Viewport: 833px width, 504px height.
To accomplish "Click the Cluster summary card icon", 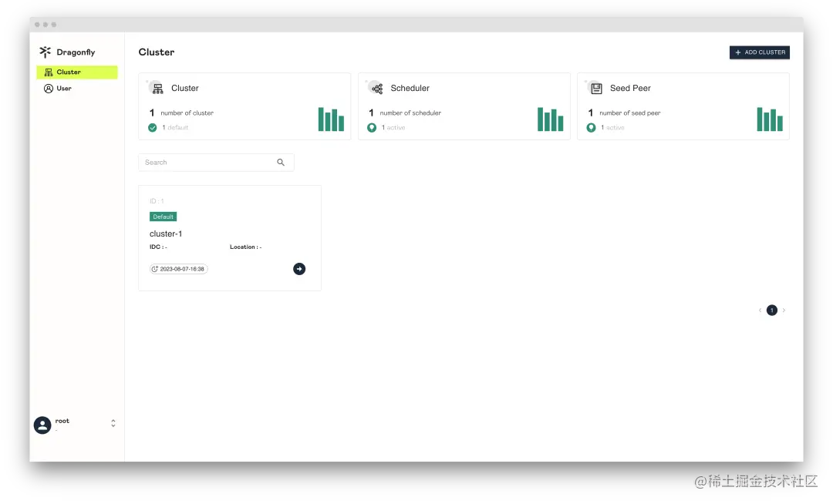I will coord(158,89).
